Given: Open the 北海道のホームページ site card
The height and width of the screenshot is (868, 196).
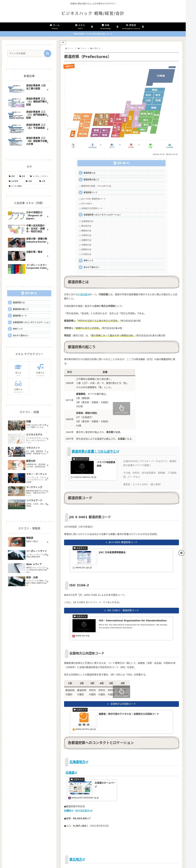Looking at the screenshot, I should (92, 790).
